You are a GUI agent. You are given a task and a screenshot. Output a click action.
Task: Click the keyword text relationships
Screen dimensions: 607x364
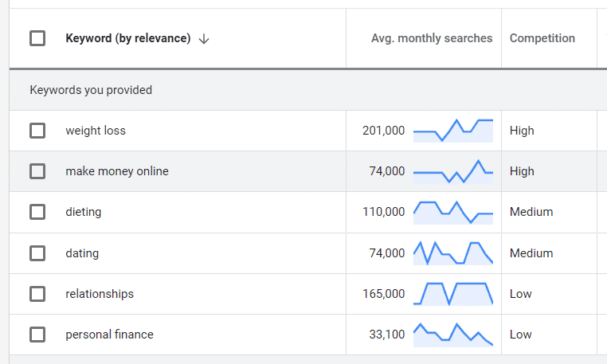(100, 294)
